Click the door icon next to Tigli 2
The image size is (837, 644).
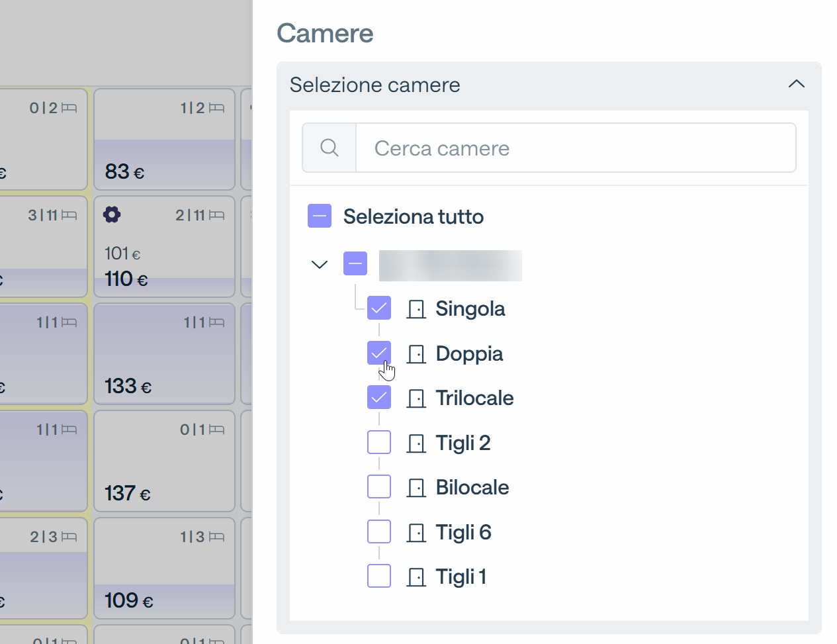[416, 443]
